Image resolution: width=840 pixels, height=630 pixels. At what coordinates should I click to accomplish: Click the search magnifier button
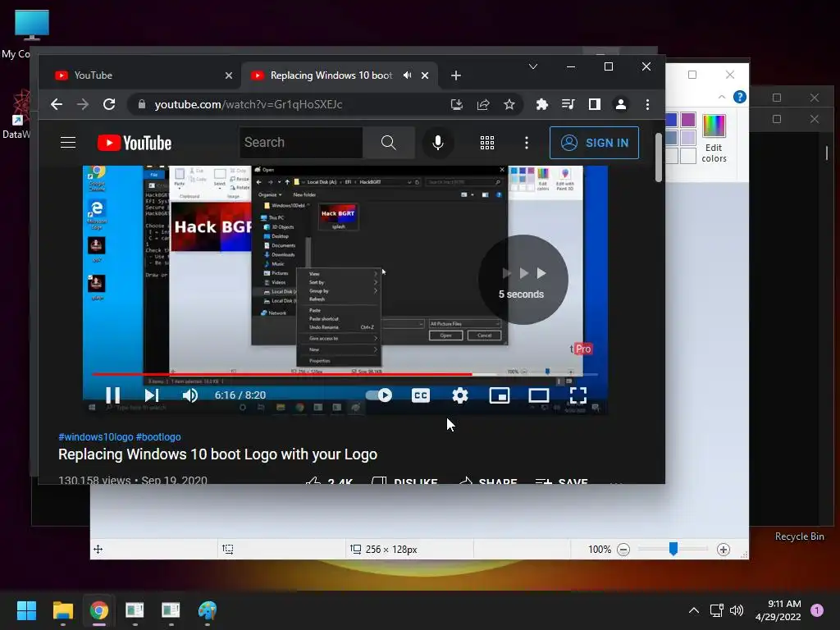(x=388, y=143)
